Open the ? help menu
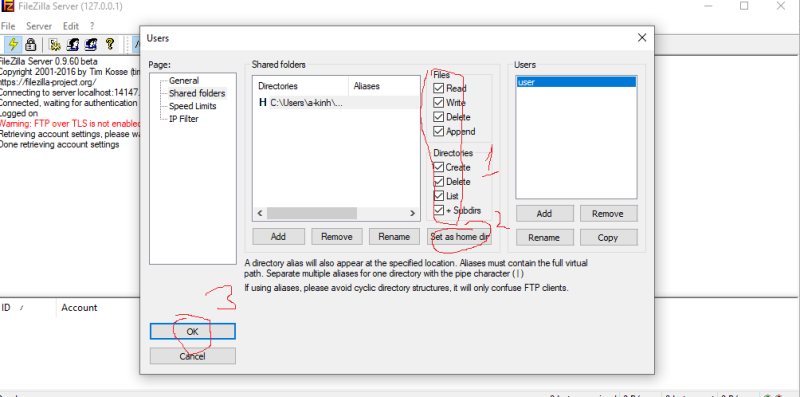Image resolution: width=800 pixels, height=397 pixels. click(x=92, y=26)
